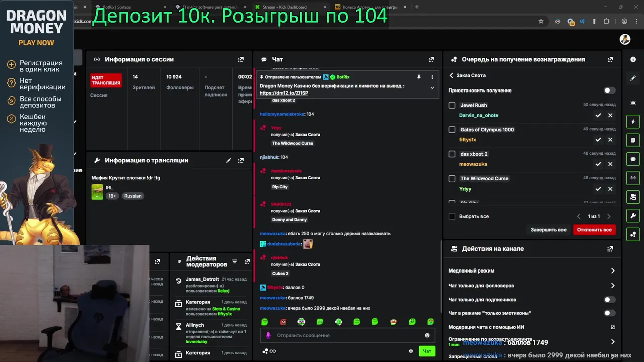
Task: Toggle Приостановить получение switch
Action: click(609, 90)
